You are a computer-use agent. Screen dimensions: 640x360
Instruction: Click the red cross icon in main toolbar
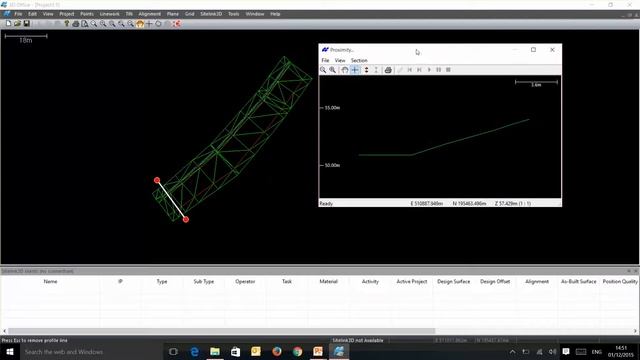(x=176, y=24)
